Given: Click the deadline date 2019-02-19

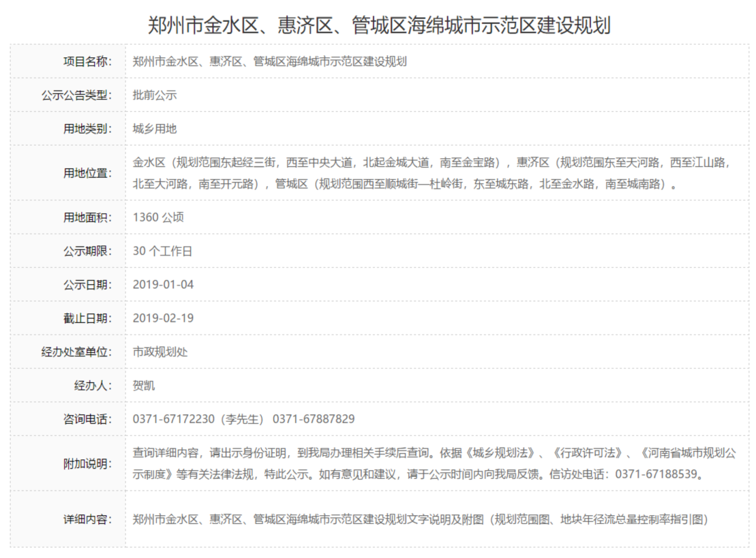Looking at the screenshot, I should [163, 318].
